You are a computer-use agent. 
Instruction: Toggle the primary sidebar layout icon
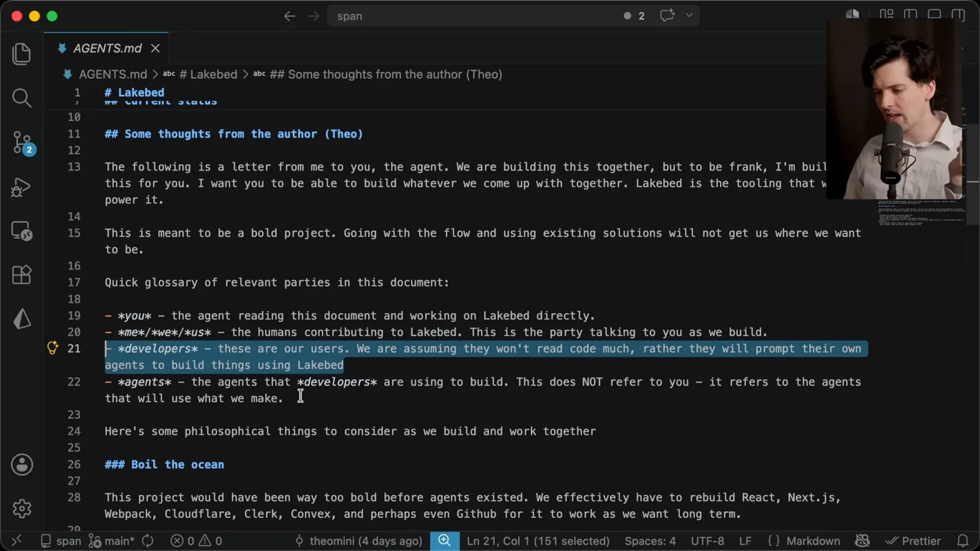911,14
